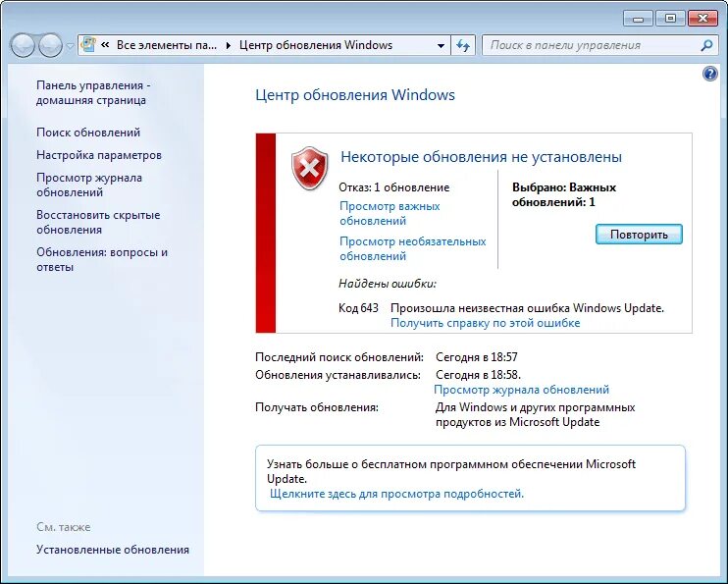Maximize the window
728x584 pixels.
click(670, 19)
